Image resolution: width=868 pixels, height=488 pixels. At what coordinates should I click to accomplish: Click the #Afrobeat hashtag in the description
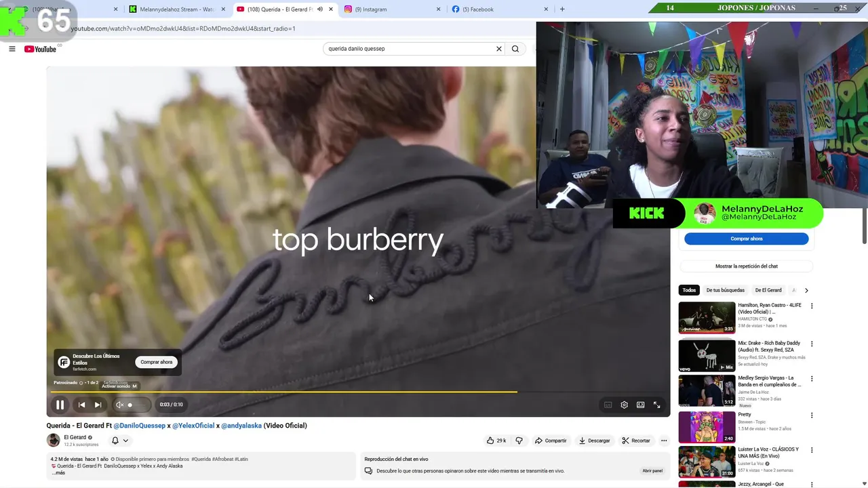(x=222, y=459)
